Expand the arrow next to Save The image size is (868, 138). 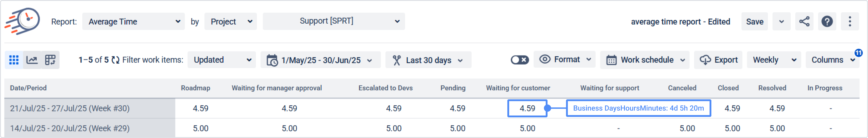coord(781,22)
